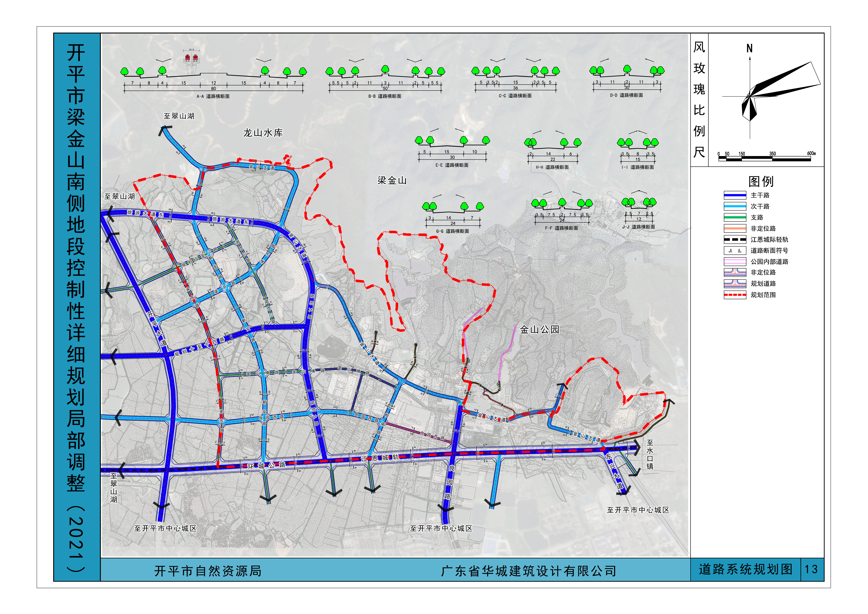Viewport: 868px width, 614px height.
Task: Click the 道路断面符号 legend symbol box
Action: coord(735,250)
